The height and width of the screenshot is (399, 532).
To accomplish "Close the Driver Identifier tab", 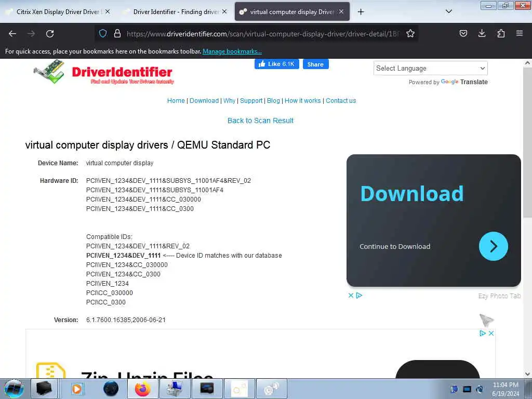I will (224, 11).
